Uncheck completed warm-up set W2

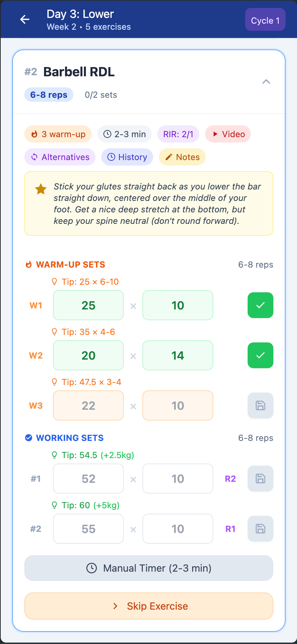pyautogui.click(x=260, y=355)
